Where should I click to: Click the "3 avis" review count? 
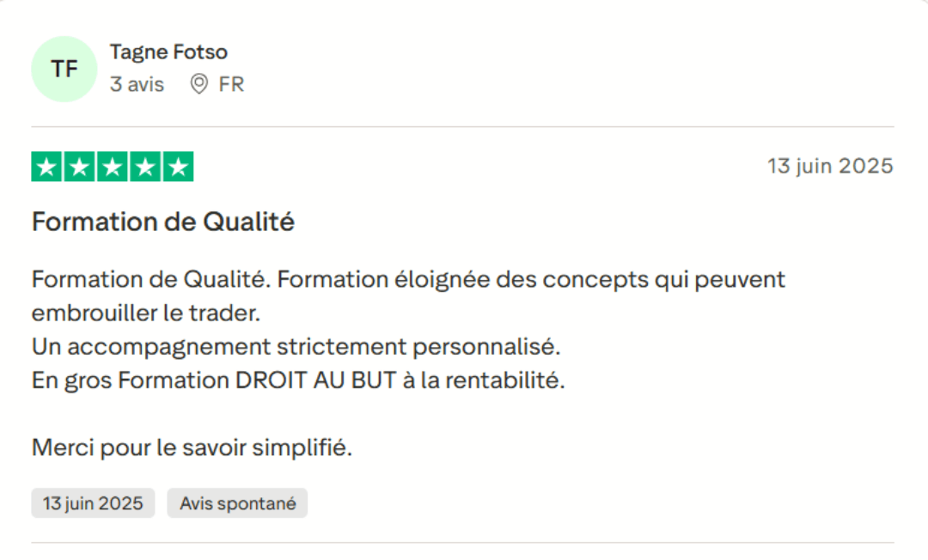coord(137,85)
